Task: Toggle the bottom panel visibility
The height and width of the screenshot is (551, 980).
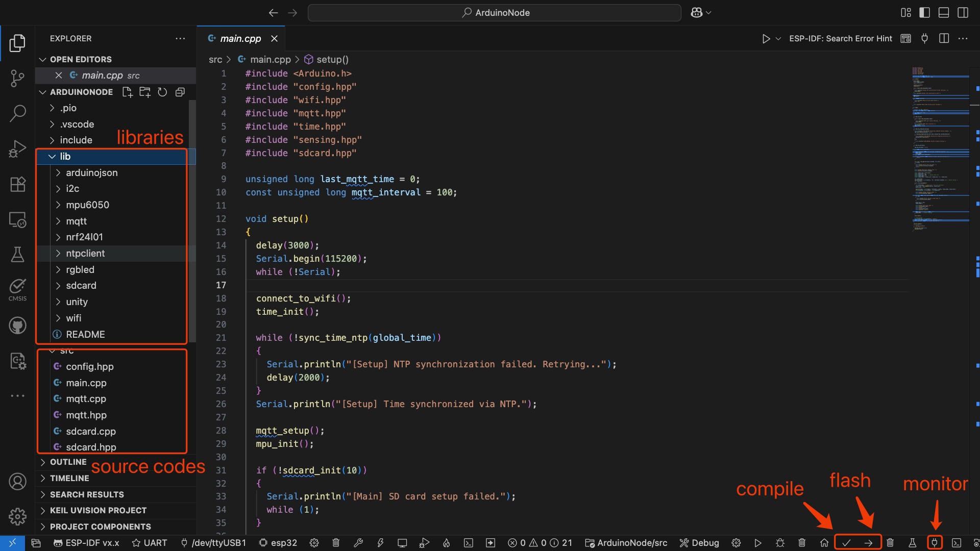Action: [944, 13]
